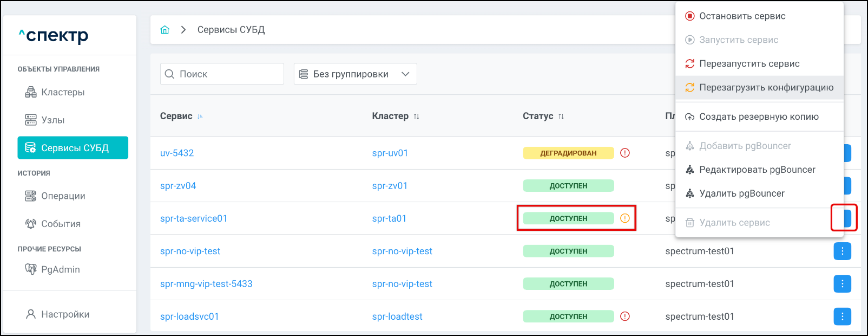Sort the table by Статус column
This screenshot has width=868, height=336.
click(561, 117)
